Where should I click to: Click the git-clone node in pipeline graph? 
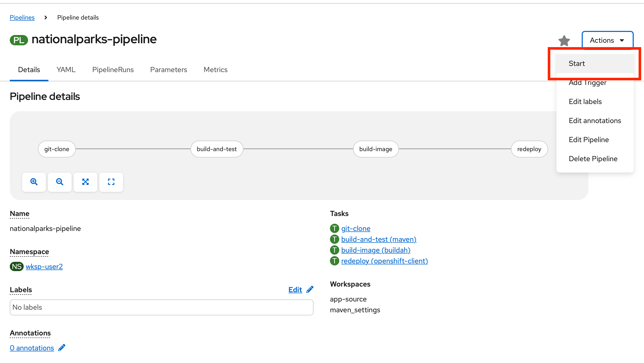coord(57,149)
